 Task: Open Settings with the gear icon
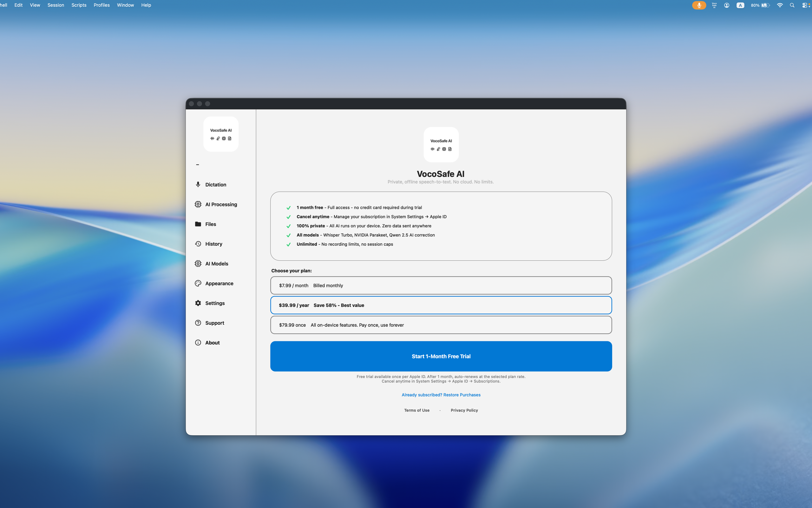point(210,303)
